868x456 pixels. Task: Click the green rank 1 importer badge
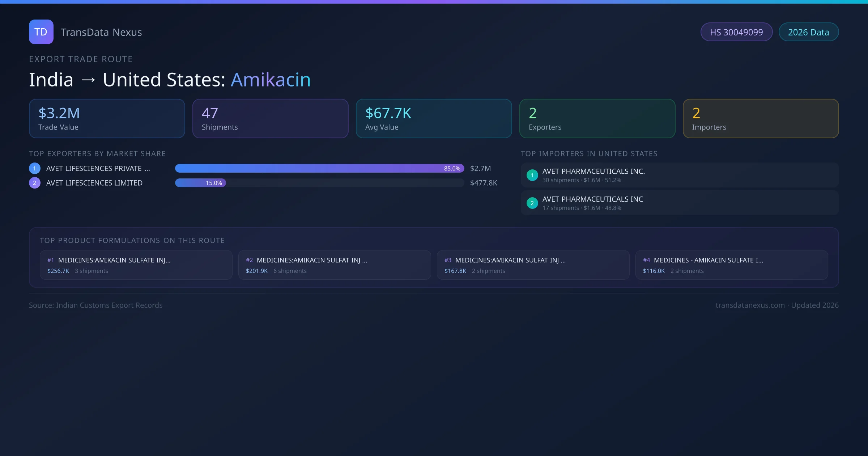coord(532,175)
